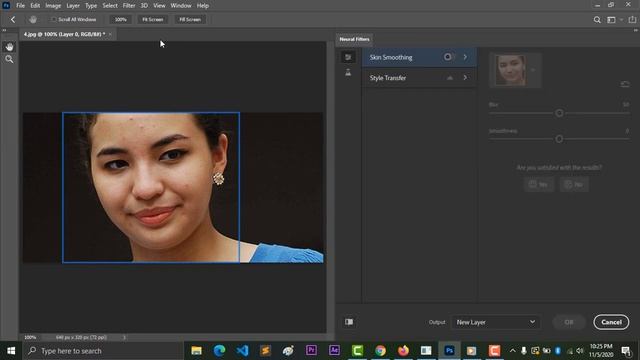Click the OK button in Neural Filters
This screenshot has width=640, height=360.
569,322
